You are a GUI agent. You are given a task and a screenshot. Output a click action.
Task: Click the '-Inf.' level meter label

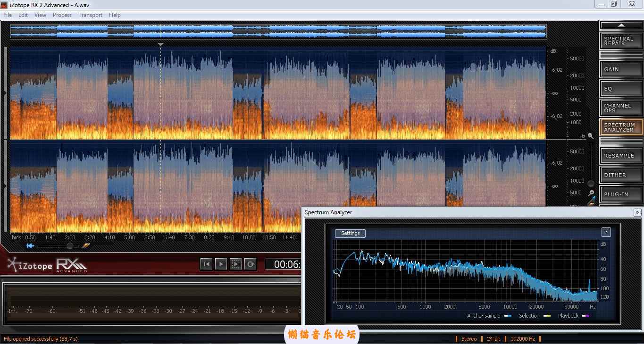click(12, 311)
